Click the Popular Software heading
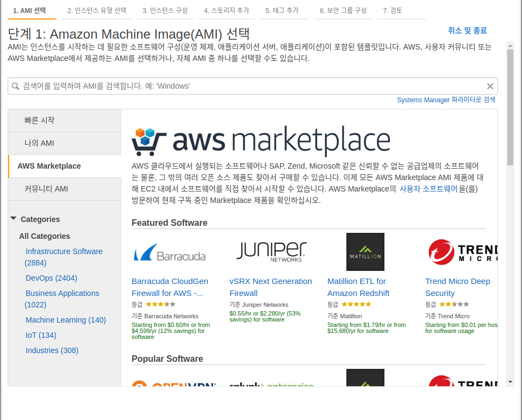522x420 pixels. [167, 359]
